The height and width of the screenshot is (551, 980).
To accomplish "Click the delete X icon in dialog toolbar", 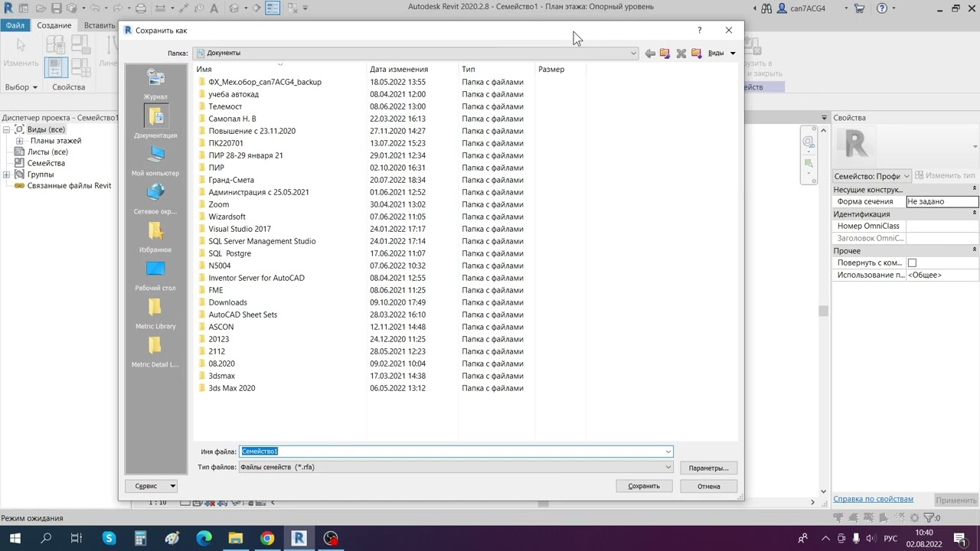I will (681, 53).
